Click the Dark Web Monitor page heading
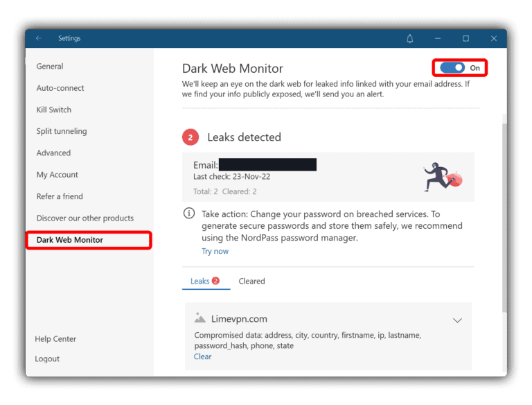The image size is (532, 405). tap(233, 69)
